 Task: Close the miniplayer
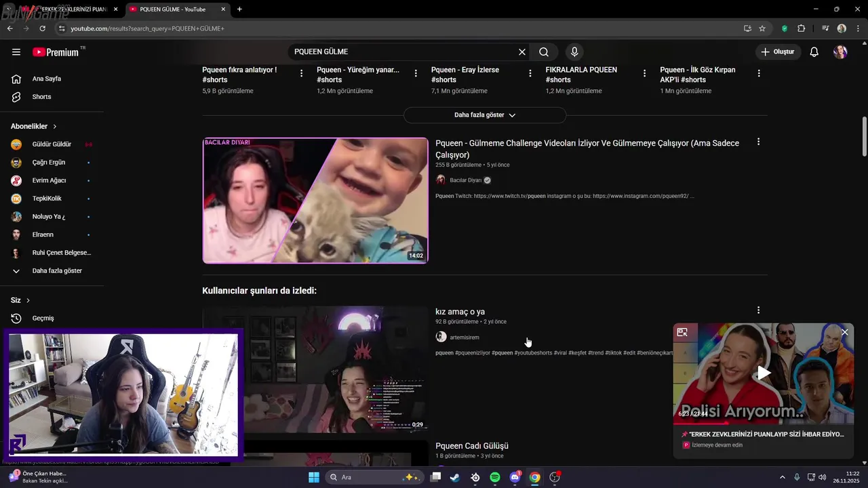pyautogui.click(x=844, y=332)
